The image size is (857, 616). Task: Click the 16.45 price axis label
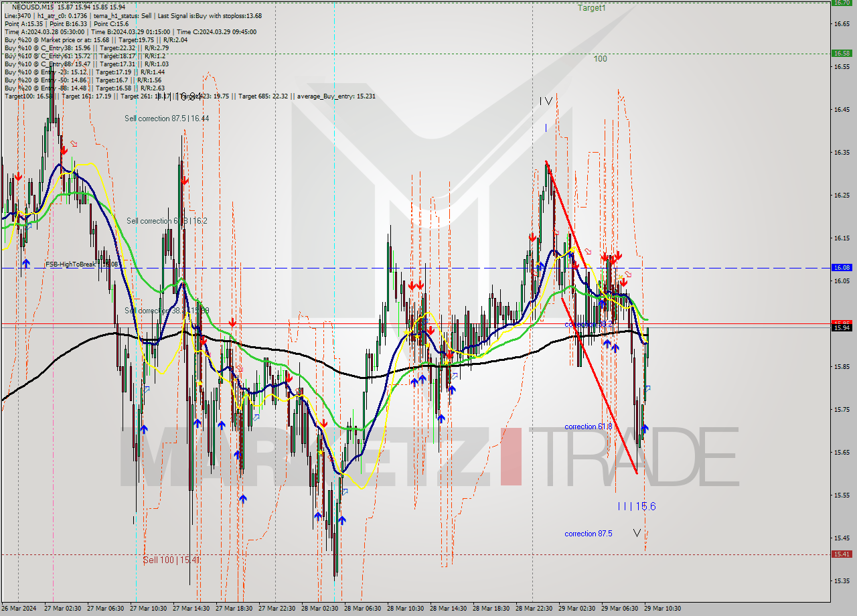[x=841, y=110]
